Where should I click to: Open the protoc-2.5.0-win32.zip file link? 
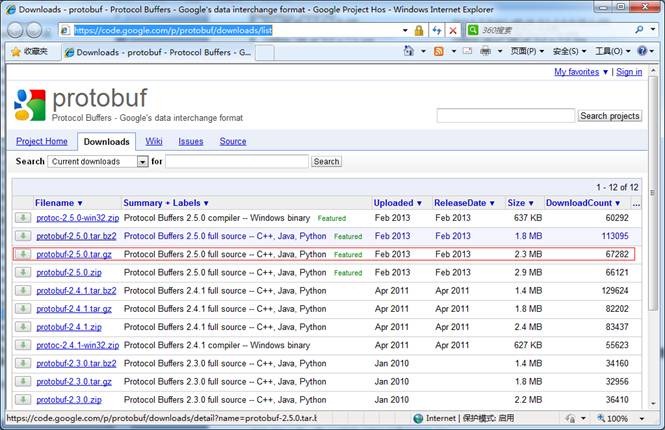(x=78, y=218)
